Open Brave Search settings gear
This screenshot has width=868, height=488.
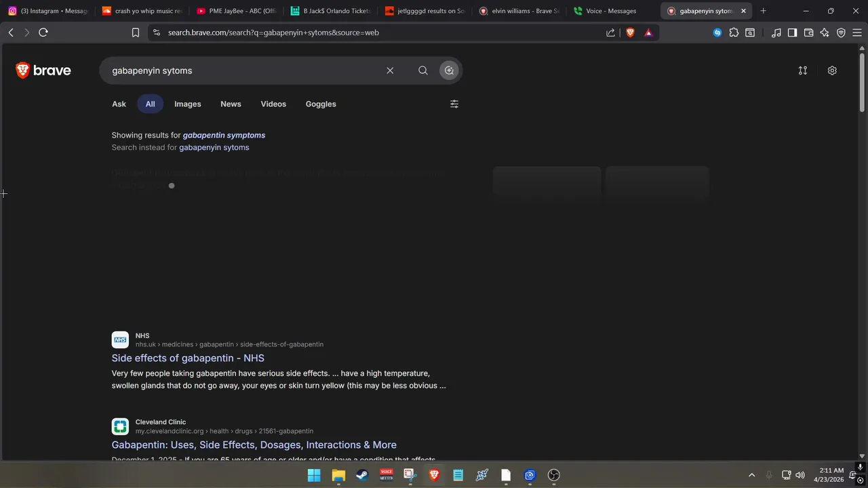click(832, 70)
